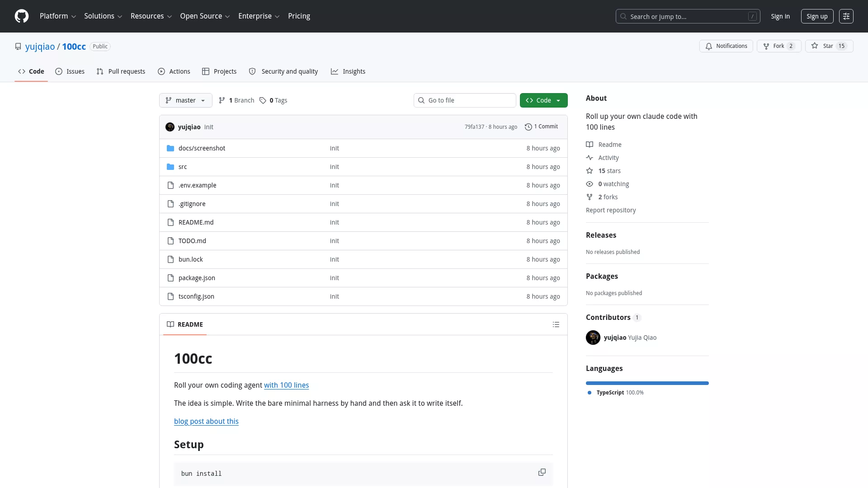Image resolution: width=868 pixels, height=488 pixels.
Task: Click the book icon next to Readme
Action: (x=590, y=145)
